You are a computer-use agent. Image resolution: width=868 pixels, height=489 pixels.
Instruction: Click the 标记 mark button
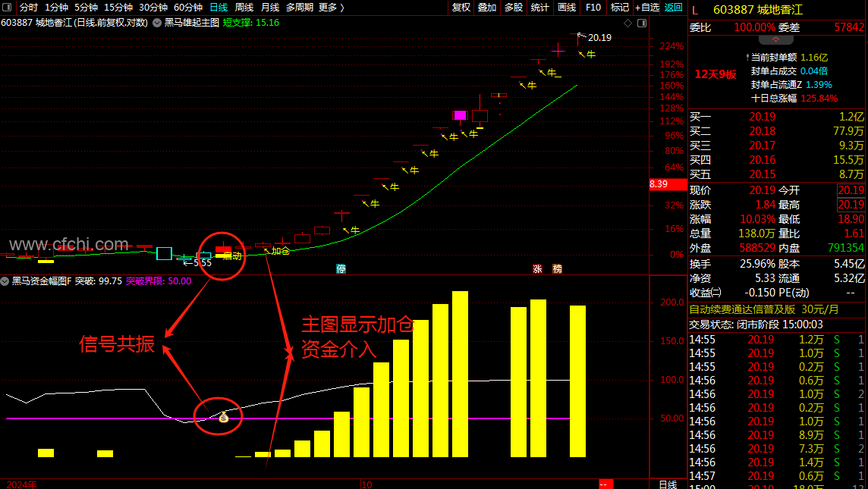point(619,7)
